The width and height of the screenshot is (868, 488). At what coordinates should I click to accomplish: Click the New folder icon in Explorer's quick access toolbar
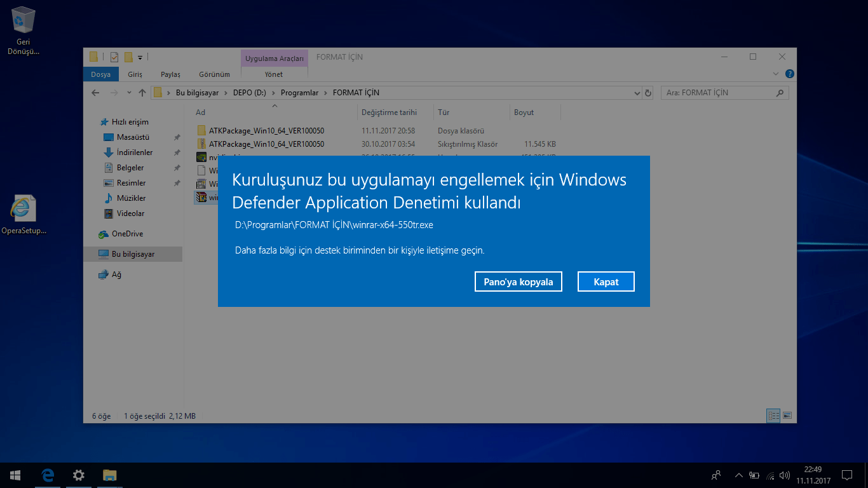click(x=128, y=57)
